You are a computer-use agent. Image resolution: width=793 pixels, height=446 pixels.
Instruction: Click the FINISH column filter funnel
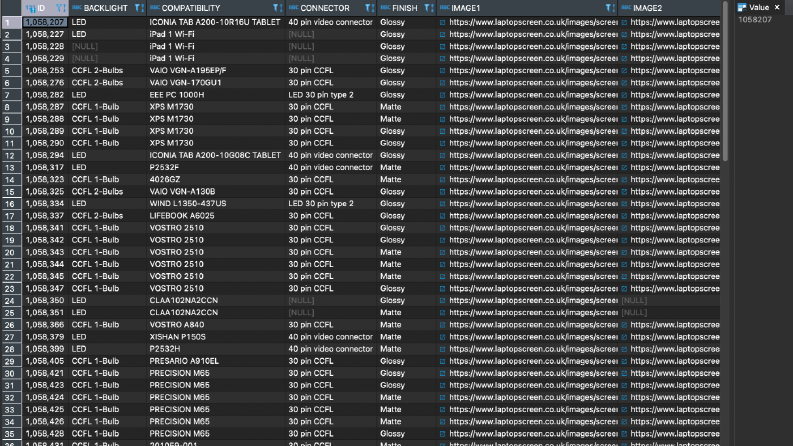point(428,8)
